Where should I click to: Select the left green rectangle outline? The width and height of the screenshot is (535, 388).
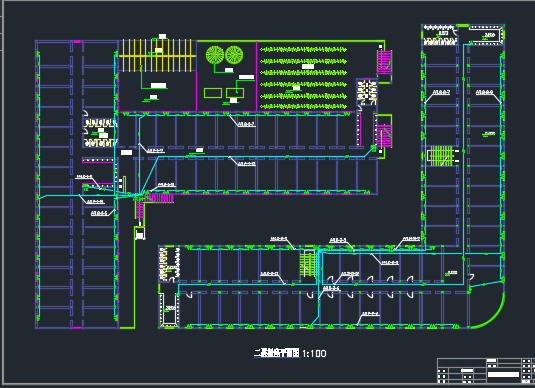click(213, 93)
